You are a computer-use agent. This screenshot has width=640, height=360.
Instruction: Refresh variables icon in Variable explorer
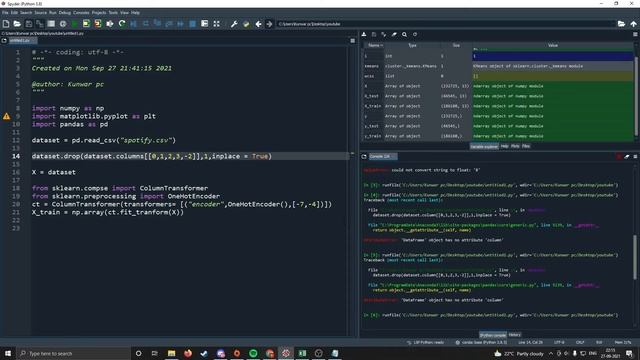point(415,35)
